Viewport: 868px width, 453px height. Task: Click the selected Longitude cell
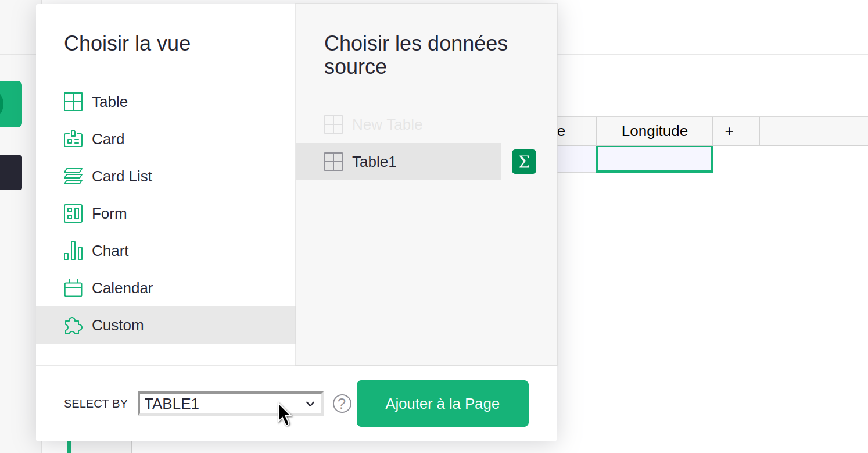[654, 159]
